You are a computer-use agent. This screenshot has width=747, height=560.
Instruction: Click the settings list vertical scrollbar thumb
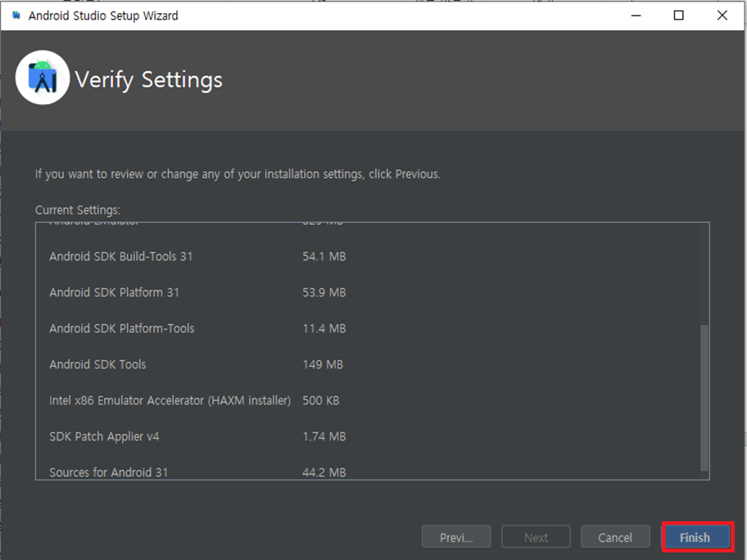point(704,398)
